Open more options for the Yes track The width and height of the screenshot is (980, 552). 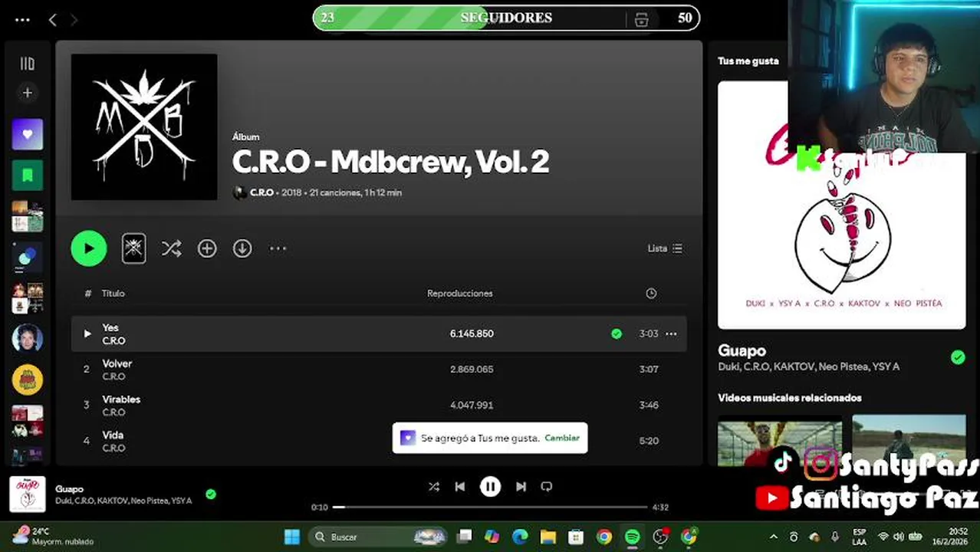click(x=671, y=333)
